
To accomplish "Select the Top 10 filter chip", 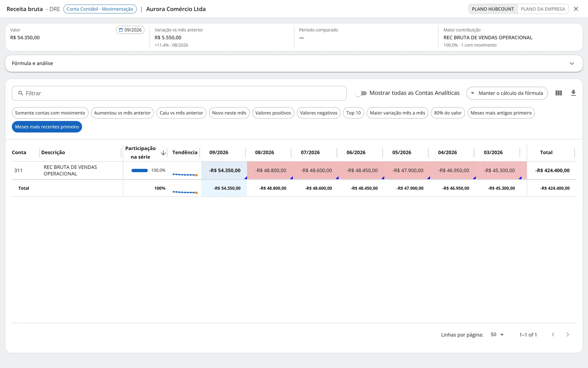I will click(x=354, y=113).
